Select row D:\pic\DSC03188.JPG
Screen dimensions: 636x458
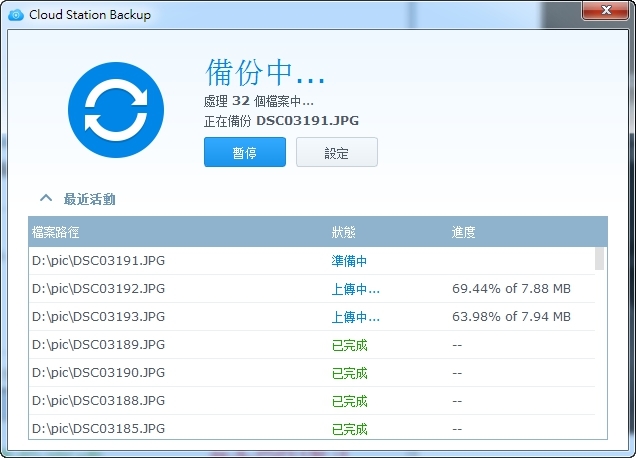[312, 400]
